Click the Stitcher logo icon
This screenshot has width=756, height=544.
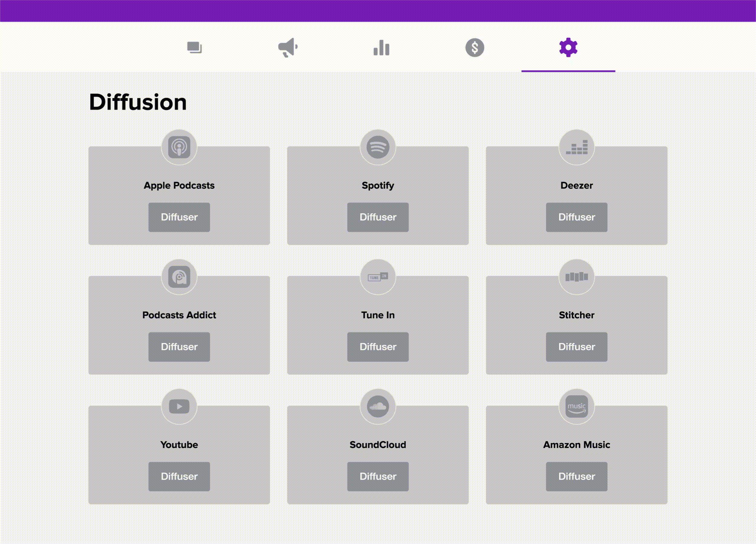point(577,277)
